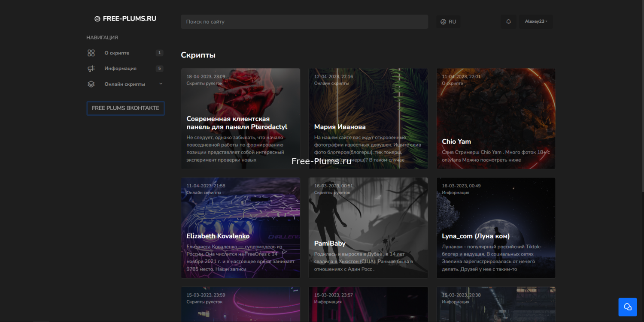Click the PamiBaby description text about Дубае
Viewport: 644px width, 322px height.
(x=364, y=262)
